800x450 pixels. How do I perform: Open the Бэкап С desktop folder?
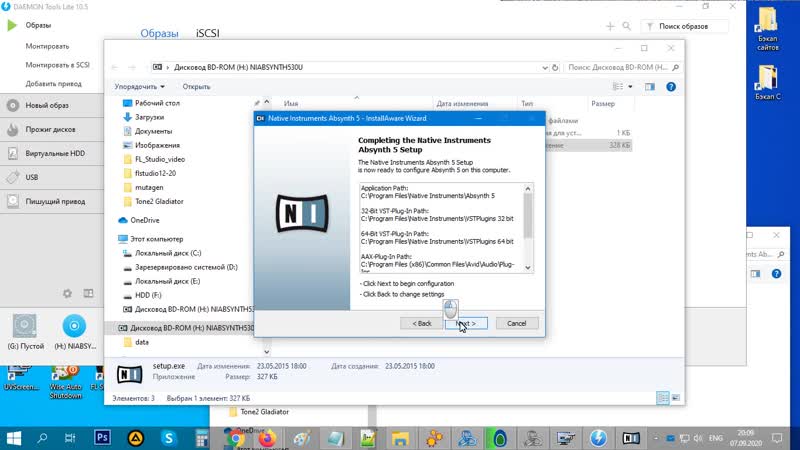767,82
